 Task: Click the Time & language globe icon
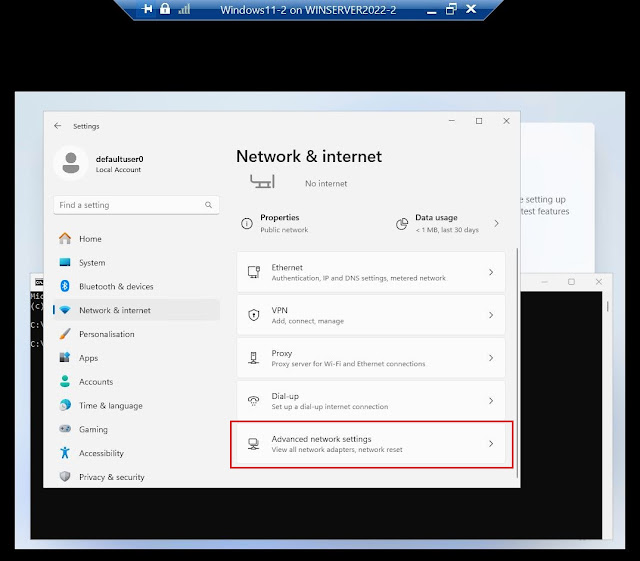[x=65, y=405]
